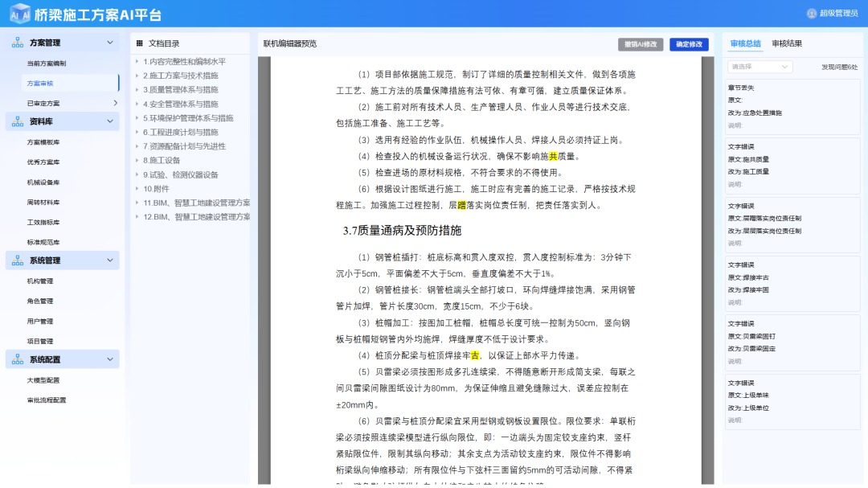
Task: Click the 文档目录 grid icon
Action: (x=139, y=43)
